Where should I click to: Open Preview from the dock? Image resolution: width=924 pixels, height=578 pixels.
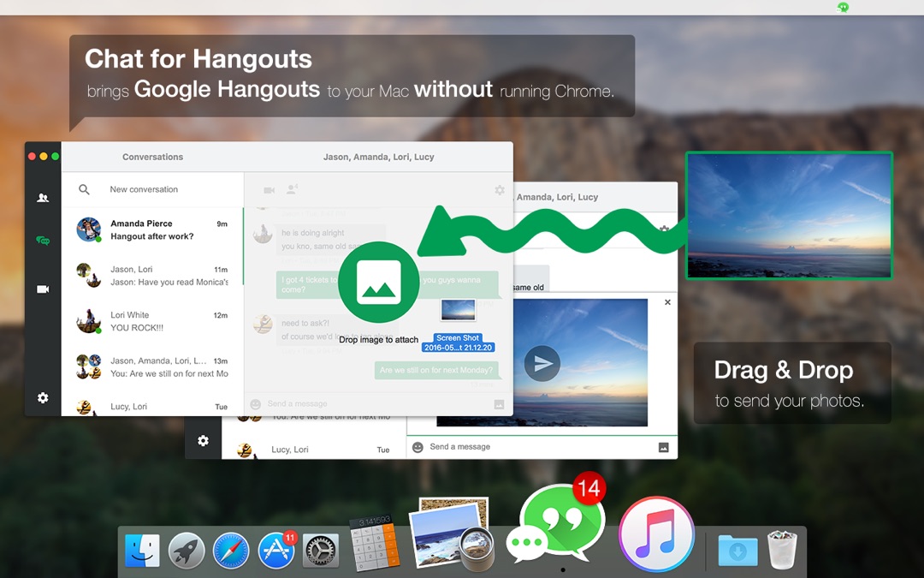pyautogui.click(x=451, y=533)
